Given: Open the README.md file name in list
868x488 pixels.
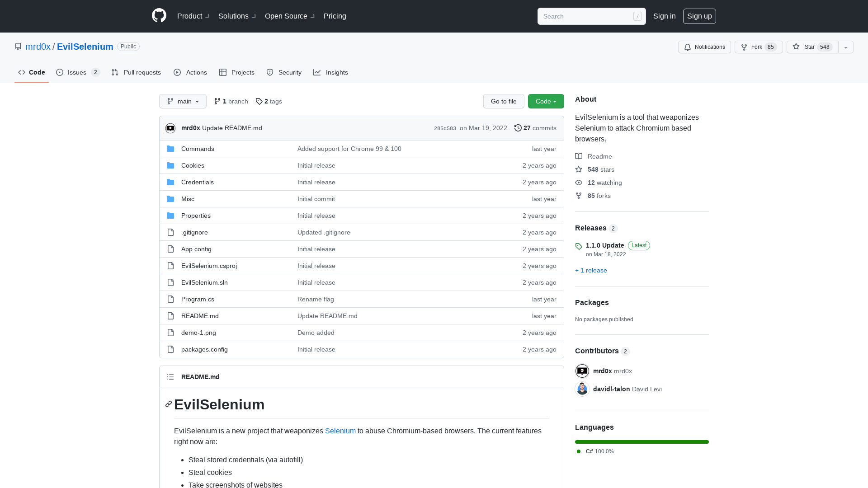Looking at the screenshot, I should 200,316.
